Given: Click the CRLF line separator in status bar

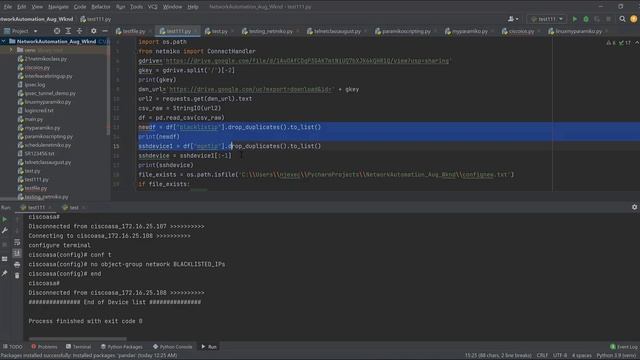Looking at the screenshot, I should pos(542,356).
